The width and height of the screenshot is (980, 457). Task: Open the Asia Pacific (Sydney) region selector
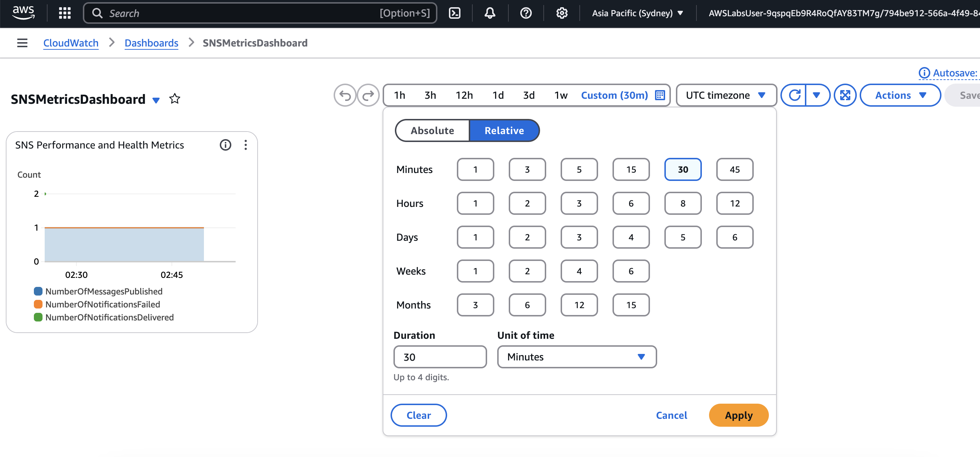coord(638,13)
